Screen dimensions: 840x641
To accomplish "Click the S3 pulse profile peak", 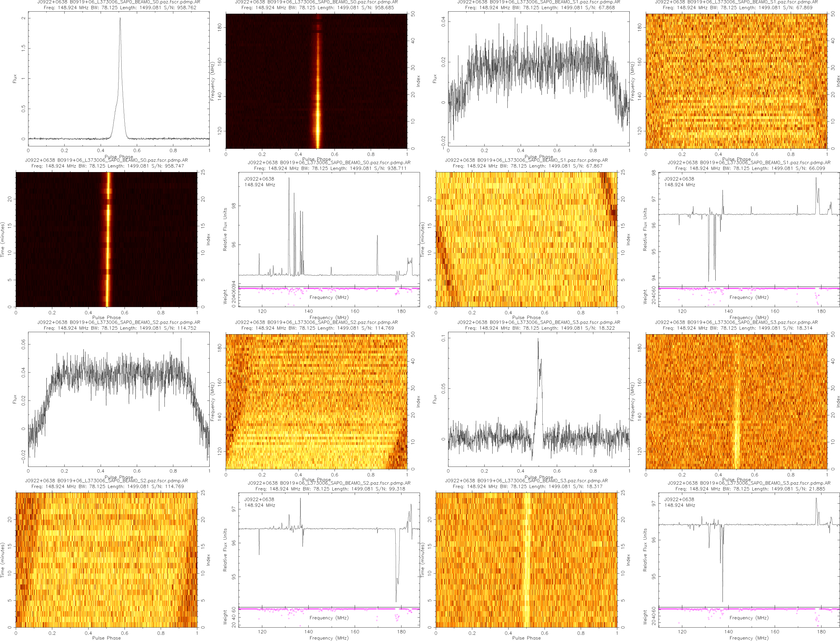I will coord(538,340).
